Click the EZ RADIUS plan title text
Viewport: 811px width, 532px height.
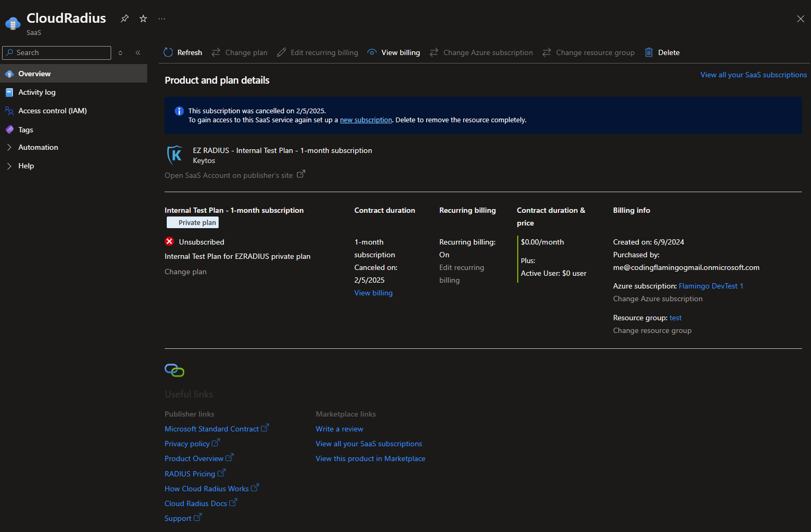pyautogui.click(x=282, y=150)
